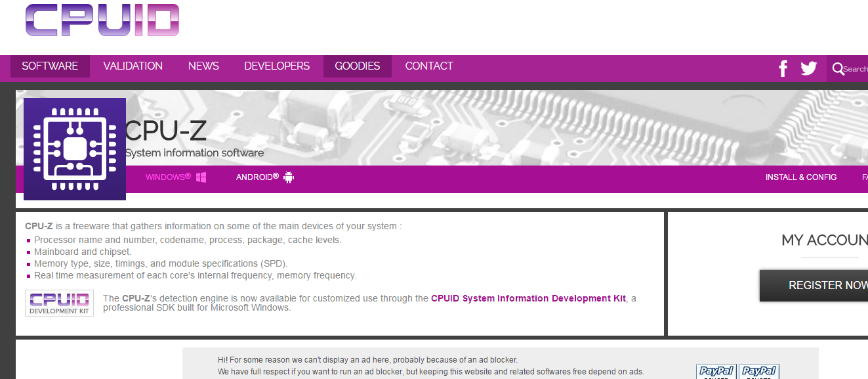Image resolution: width=868 pixels, height=379 pixels.
Task: Open the SOFTWARE menu
Action: pos(50,66)
